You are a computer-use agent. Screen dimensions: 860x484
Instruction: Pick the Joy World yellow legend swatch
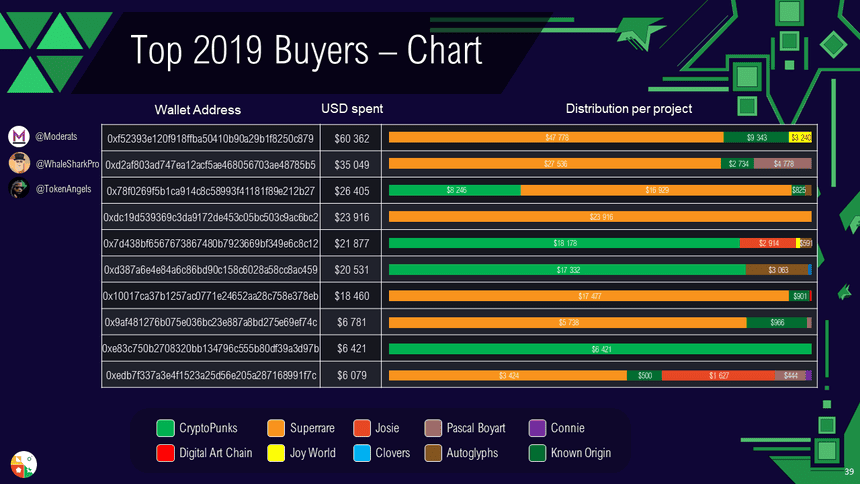pyautogui.click(x=277, y=453)
